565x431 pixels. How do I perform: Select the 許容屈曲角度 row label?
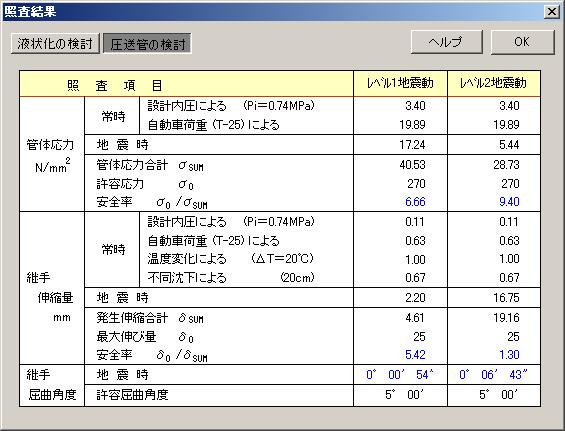(132, 395)
